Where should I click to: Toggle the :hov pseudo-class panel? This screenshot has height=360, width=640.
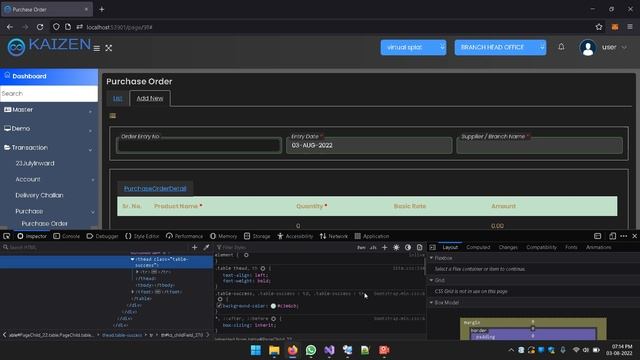tap(361, 247)
